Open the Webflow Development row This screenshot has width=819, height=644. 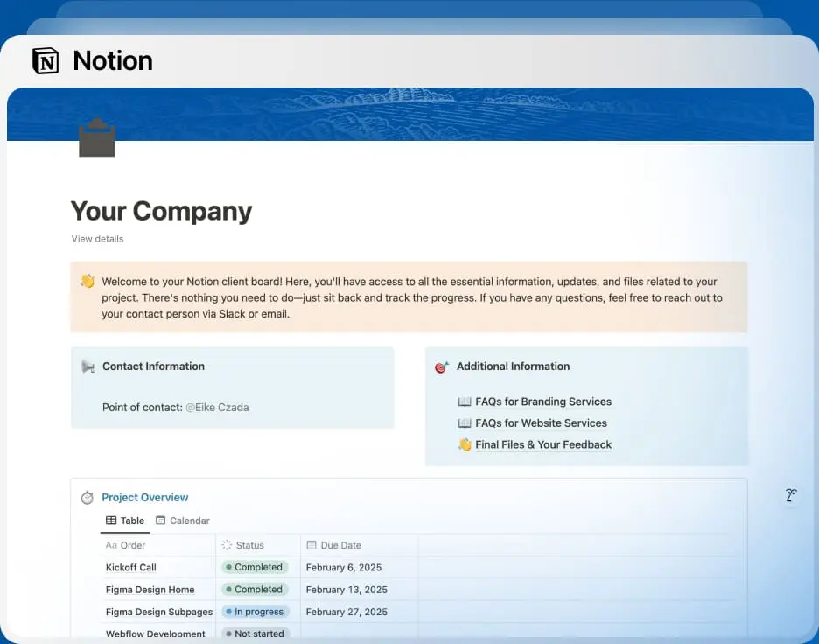pyautogui.click(x=156, y=633)
